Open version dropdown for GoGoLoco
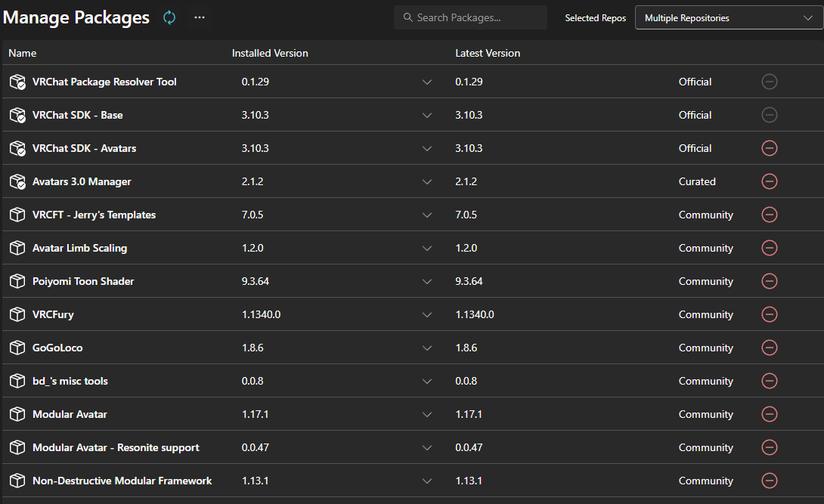 pyautogui.click(x=427, y=348)
